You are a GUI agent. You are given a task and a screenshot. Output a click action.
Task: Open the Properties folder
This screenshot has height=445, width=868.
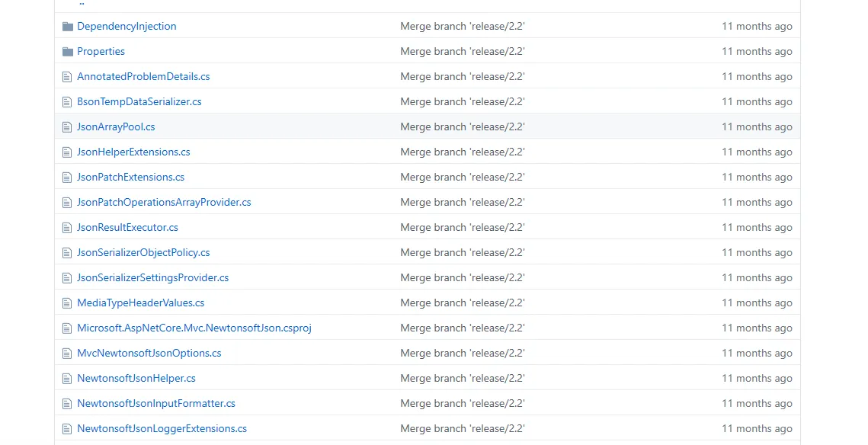point(101,52)
